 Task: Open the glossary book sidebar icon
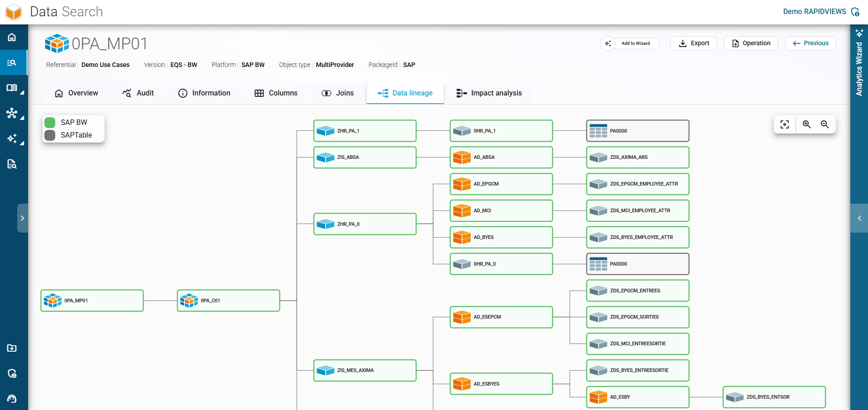coord(12,88)
